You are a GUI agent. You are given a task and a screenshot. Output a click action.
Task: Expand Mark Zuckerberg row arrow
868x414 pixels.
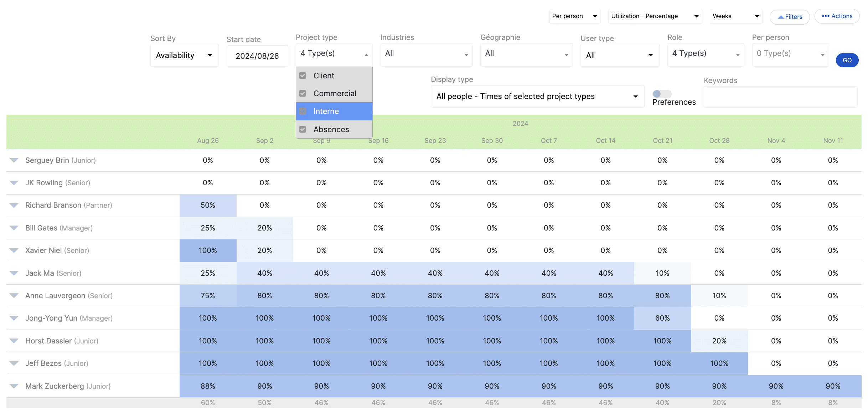point(14,386)
